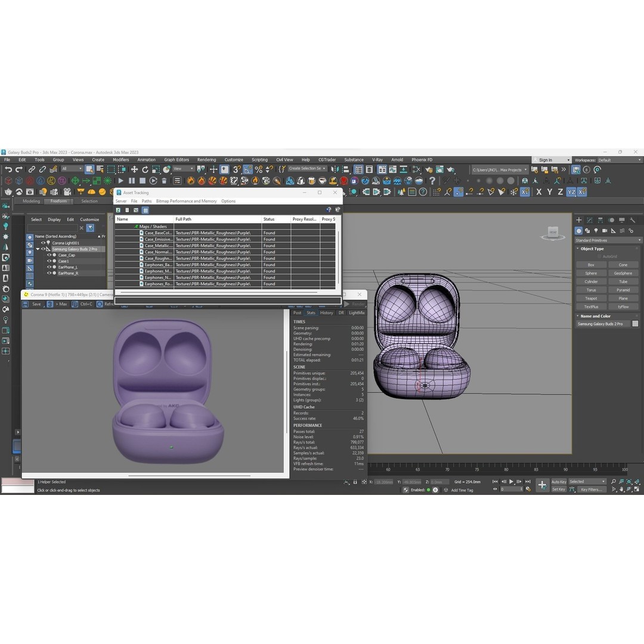Open the reference coordinate View dropdown
Viewport: 644px width, 644px height.
[183, 169]
